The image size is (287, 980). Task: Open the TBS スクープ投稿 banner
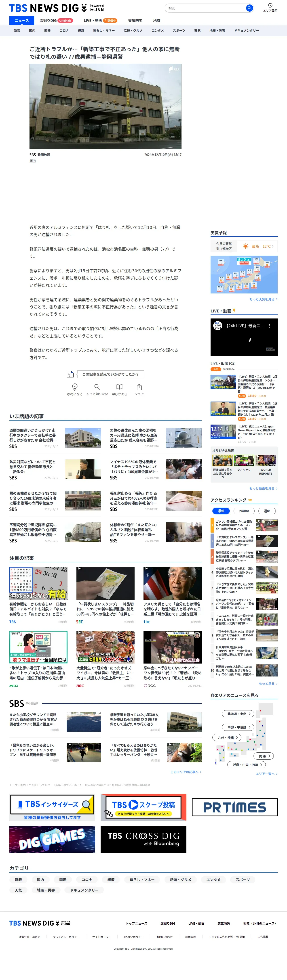(143, 807)
